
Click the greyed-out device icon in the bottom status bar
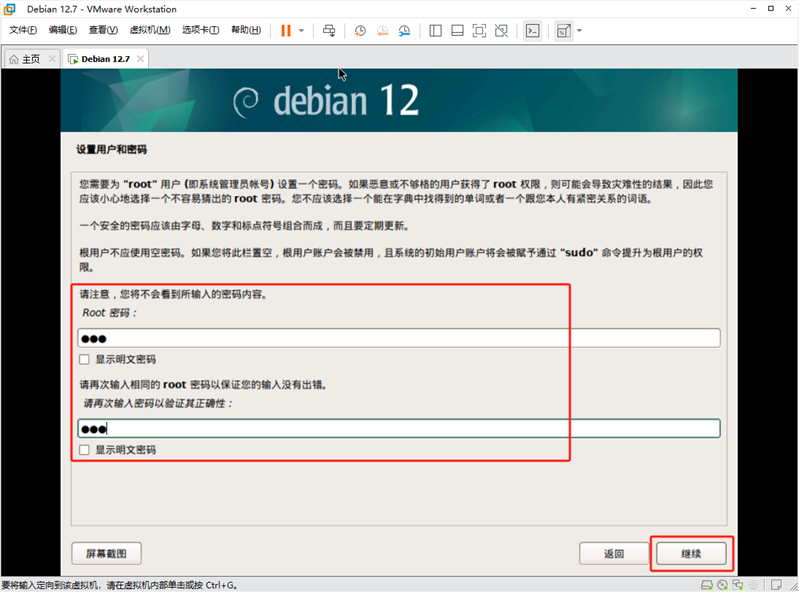pyautogui.click(x=753, y=585)
